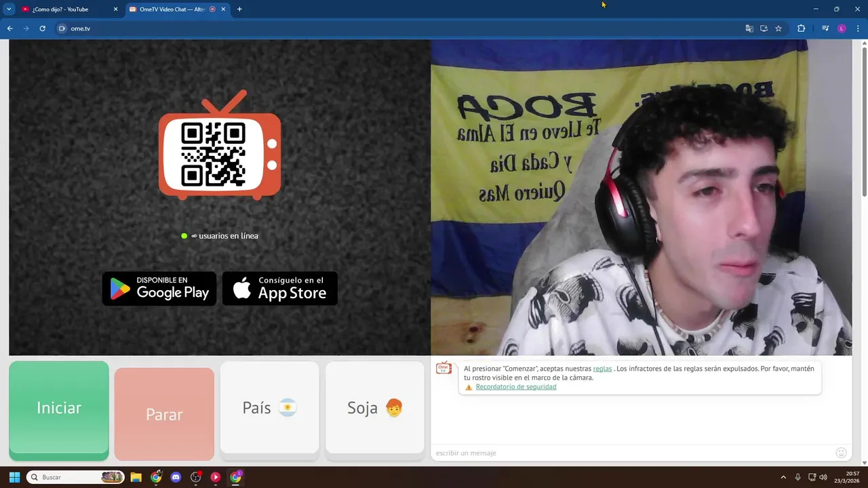Go back in browser history
The image size is (868, 488).
click(9, 28)
